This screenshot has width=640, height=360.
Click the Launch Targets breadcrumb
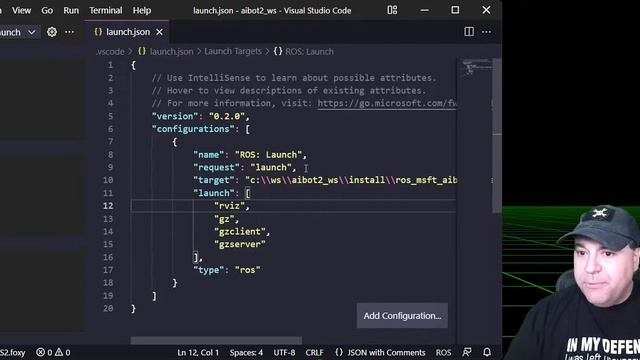click(233, 51)
